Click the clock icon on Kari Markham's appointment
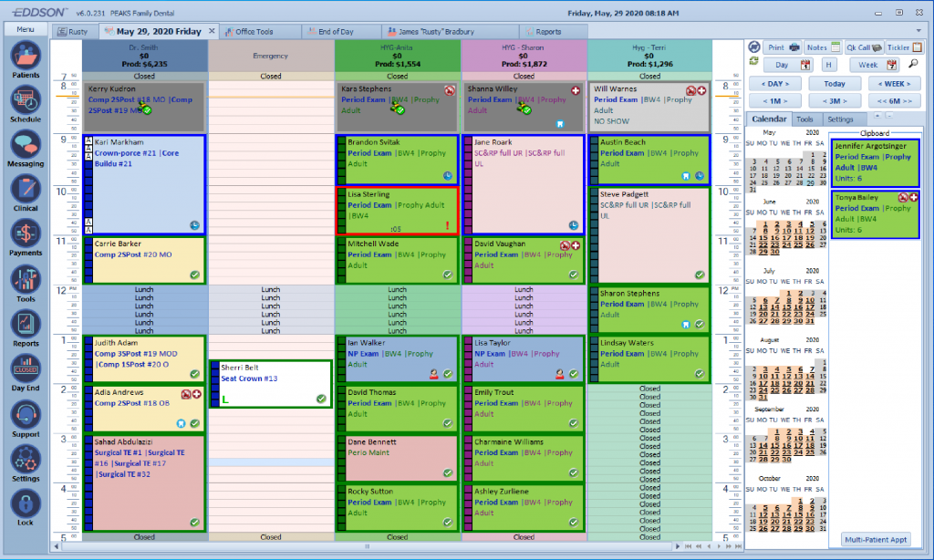The image size is (934, 560). 195,225
